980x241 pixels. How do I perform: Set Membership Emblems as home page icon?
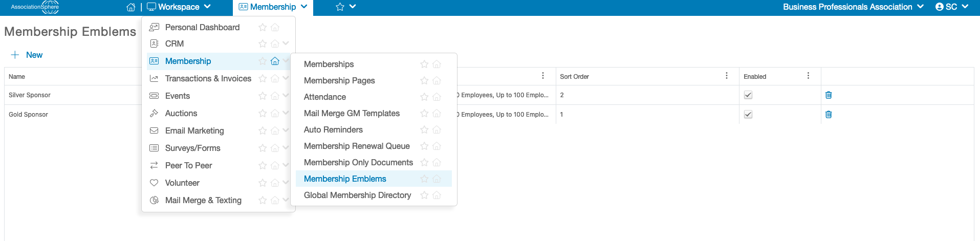[437, 179]
